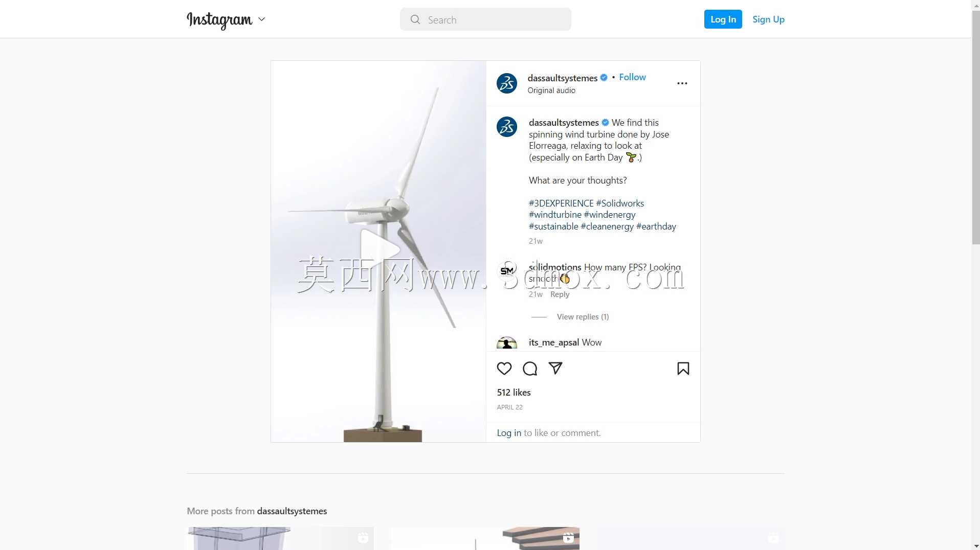
Task: Open the #Solidworks hashtag
Action: tap(620, 203)
